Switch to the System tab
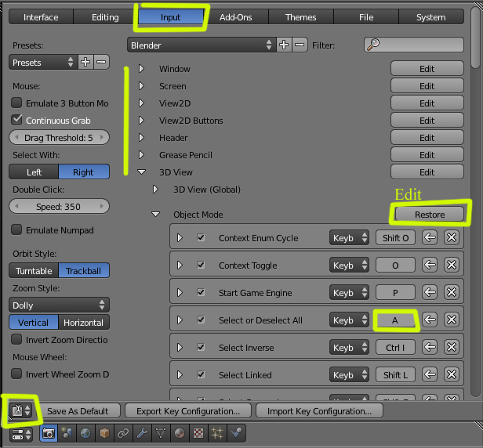483x448 pixels. pyautogui.click(x=431, y=17)
